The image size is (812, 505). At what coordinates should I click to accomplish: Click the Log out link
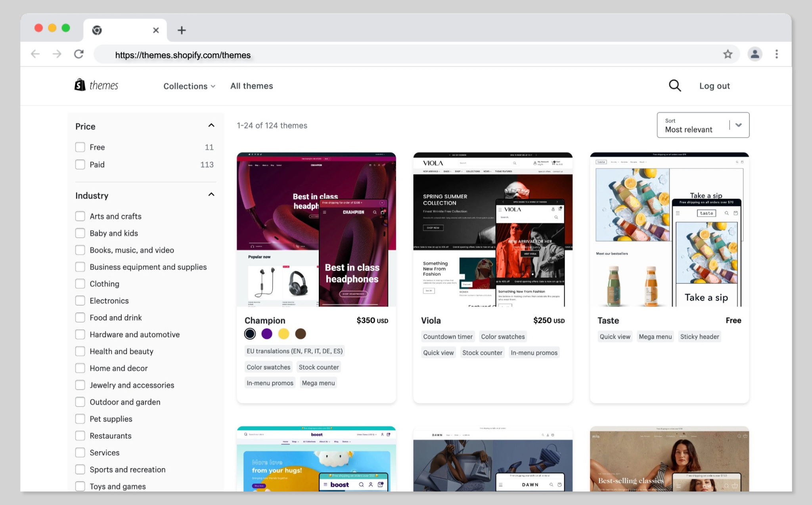[x=714, y=86]
